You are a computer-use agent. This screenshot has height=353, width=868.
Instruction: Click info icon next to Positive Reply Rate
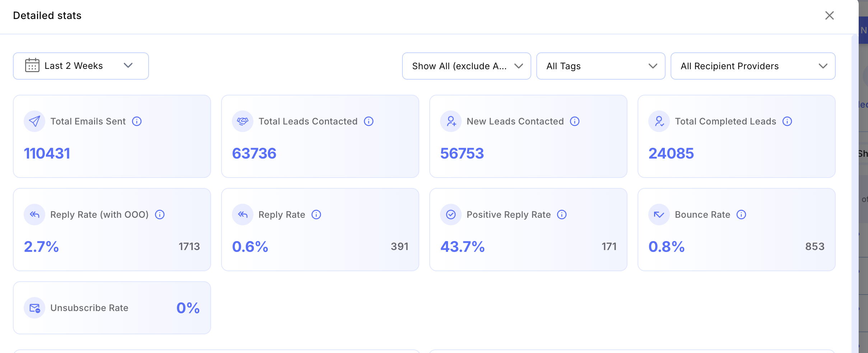point(562,215)
